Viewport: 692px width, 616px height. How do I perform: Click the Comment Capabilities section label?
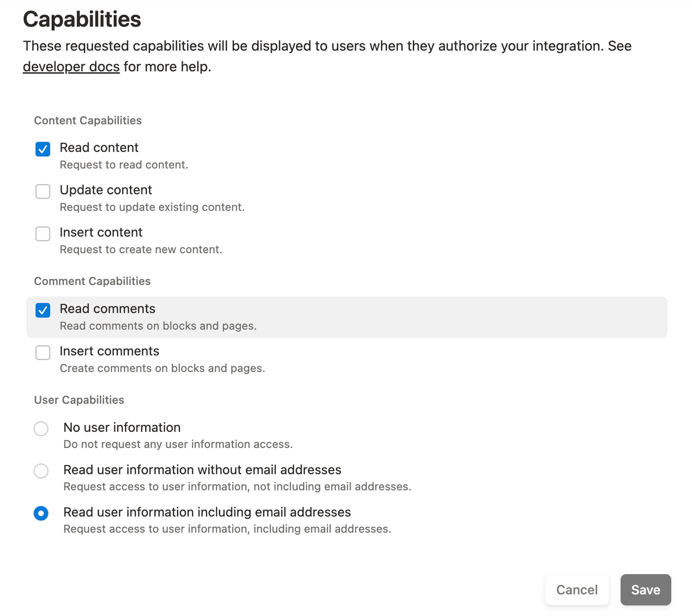tap(92, 281)
